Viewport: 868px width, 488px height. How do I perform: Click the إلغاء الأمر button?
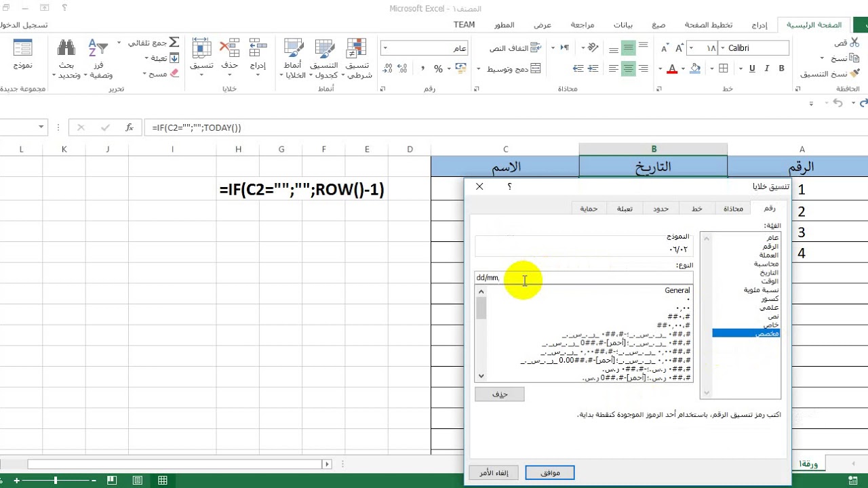click(x=494, y=472)
